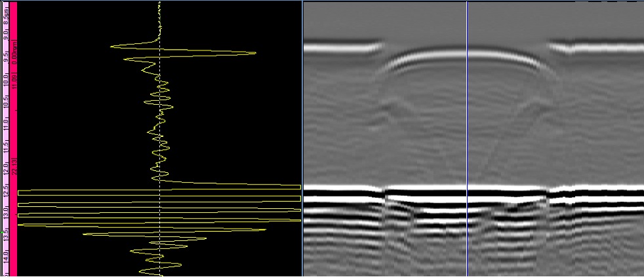The width and height of the screenshot is (644, 277).
Task: Click the dotted zero-amplitude baseline in the A-scan
Action: click(x=160, y=131)
